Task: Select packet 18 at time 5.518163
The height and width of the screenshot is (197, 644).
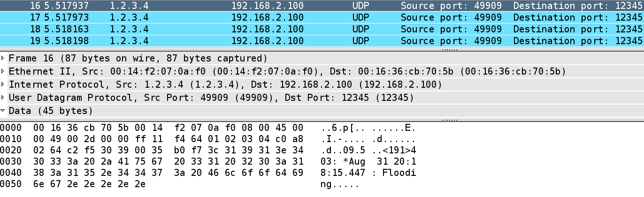Action: pyautogui.click(x=188, y=29)
